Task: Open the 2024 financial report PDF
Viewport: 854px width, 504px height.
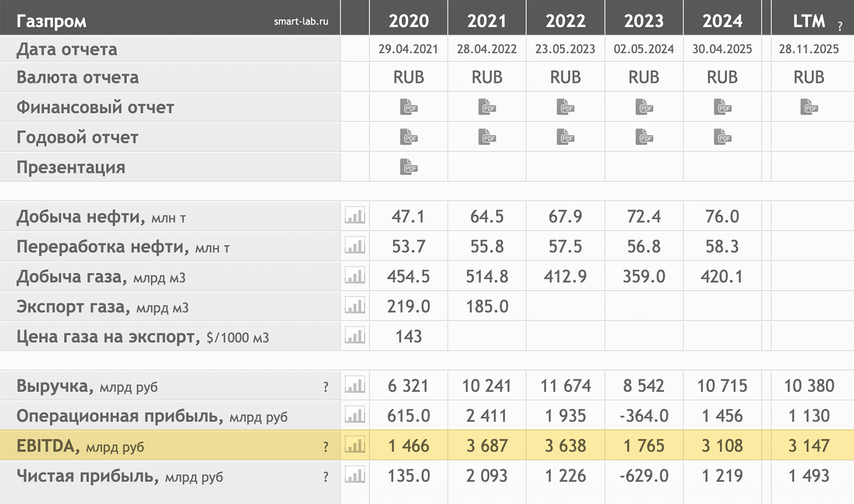Action: tap(723, 107)
